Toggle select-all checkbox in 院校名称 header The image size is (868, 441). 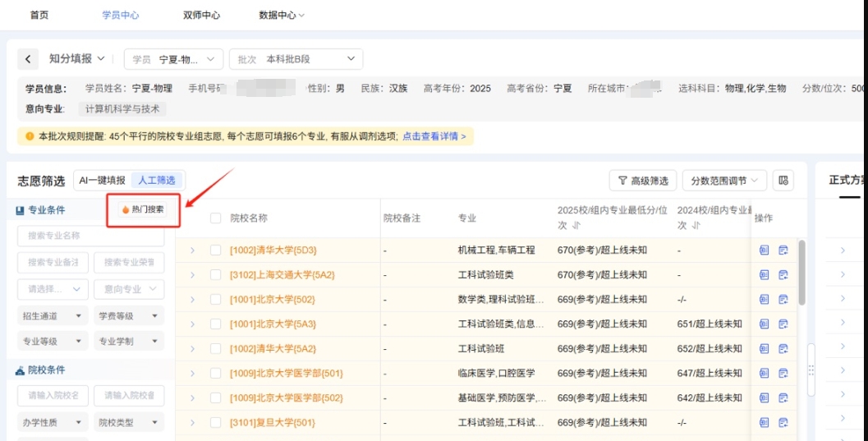coord(215,218)
